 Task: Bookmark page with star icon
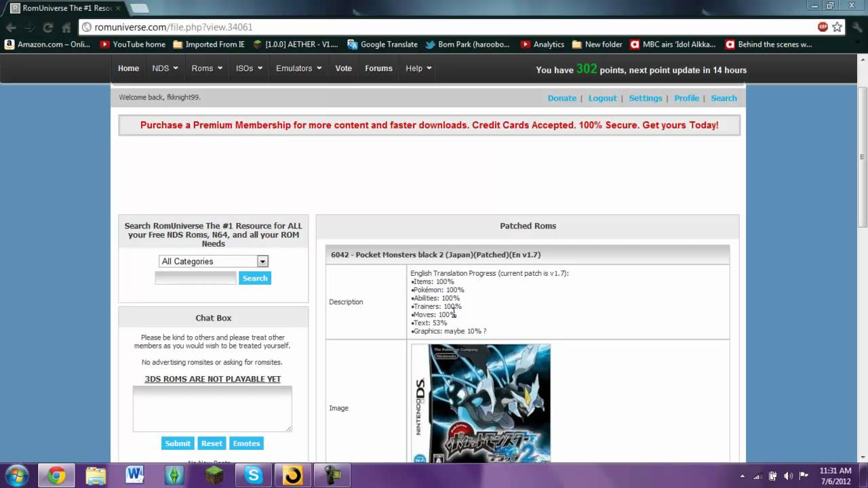(x=837, y=27)
